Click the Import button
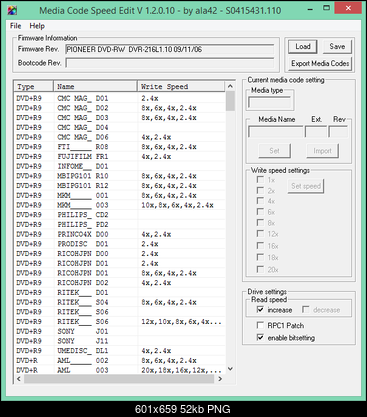This screenshot has height=417, width=367. pyautogui.click(x=322, y=151)
